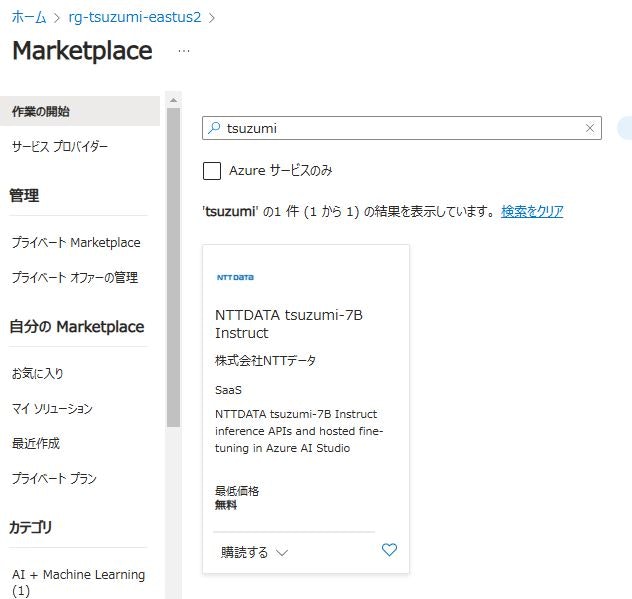Open the NTTDATA tsuzumi-7B Instruct card title
The height and width of the screenshot is (599, 632).
(x=289, y=324)
